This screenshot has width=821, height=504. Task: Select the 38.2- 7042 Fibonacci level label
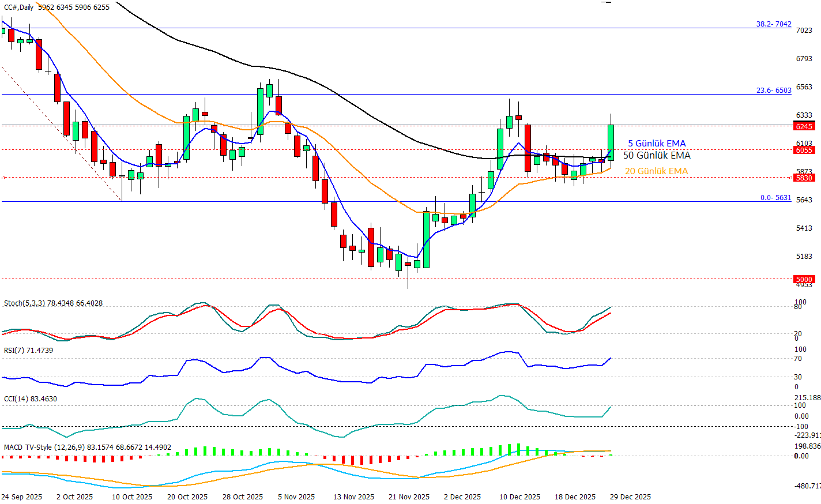click(x=774, y=24)
